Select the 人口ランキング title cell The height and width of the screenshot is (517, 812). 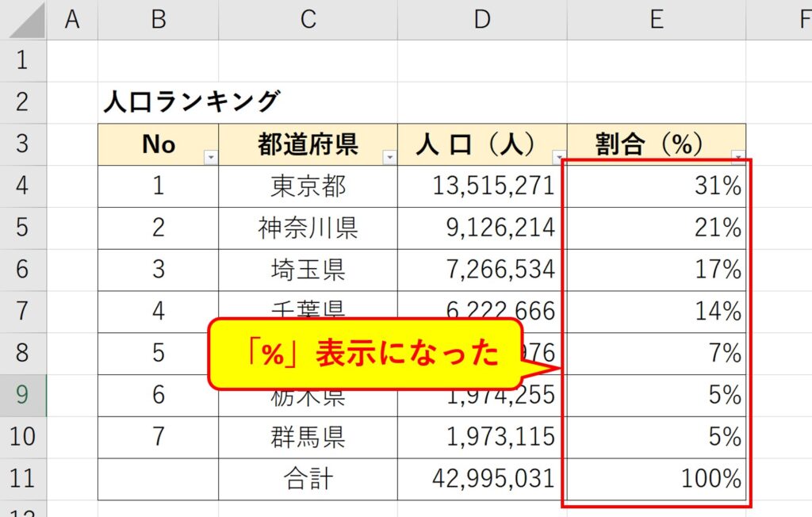pyautogui.click(x=157, y=101)
